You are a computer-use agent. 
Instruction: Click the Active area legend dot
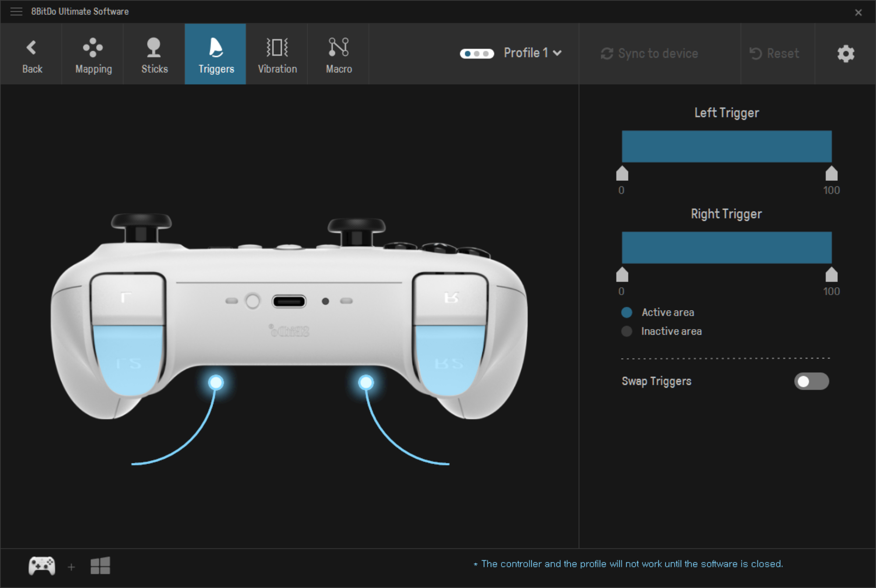[627, 312]
